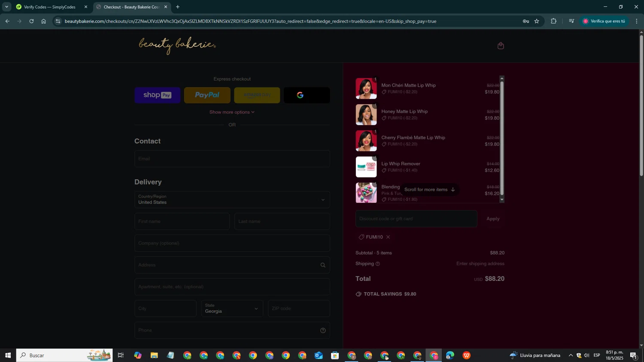644x362 pixels.
Task: Open Outlook from the taskbar
Action: click(x=319, y=355)
